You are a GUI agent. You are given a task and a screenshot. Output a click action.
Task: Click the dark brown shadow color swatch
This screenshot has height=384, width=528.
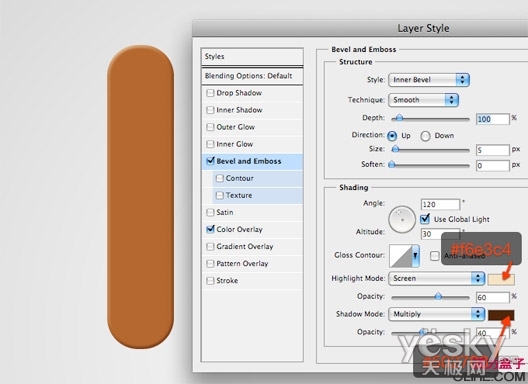501,315
